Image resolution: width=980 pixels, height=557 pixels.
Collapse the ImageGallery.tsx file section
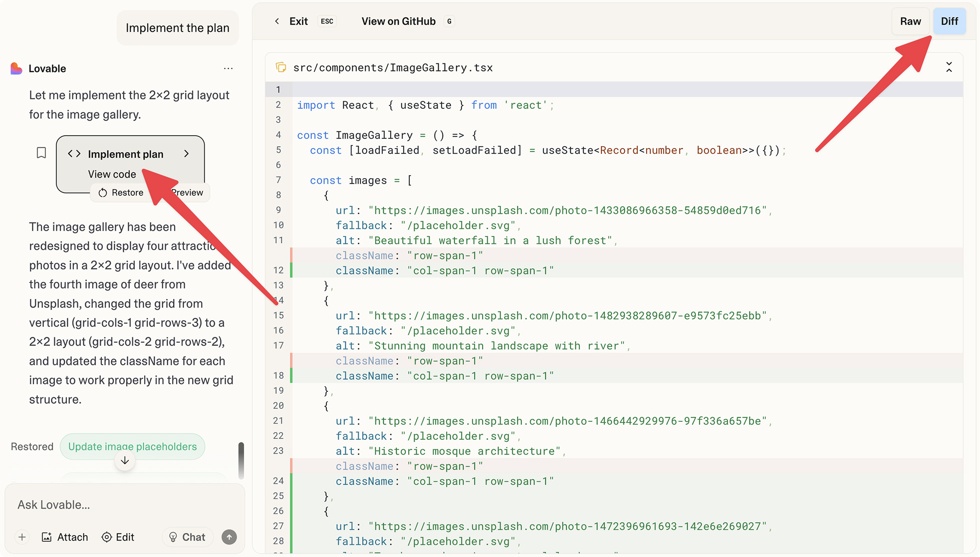pyautogui.click(x=949, y=67)
